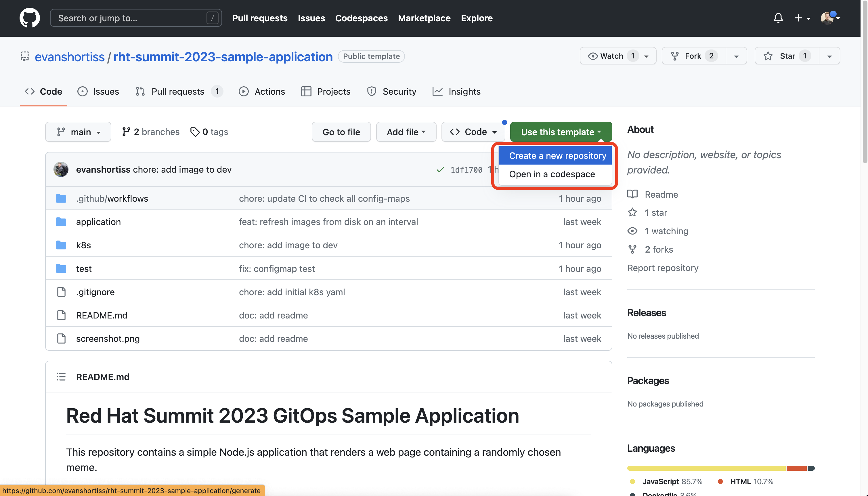The height and width of the screenshot is (496, 868).
Task: Open the Add file dropdown
Action: coord(406,132)
